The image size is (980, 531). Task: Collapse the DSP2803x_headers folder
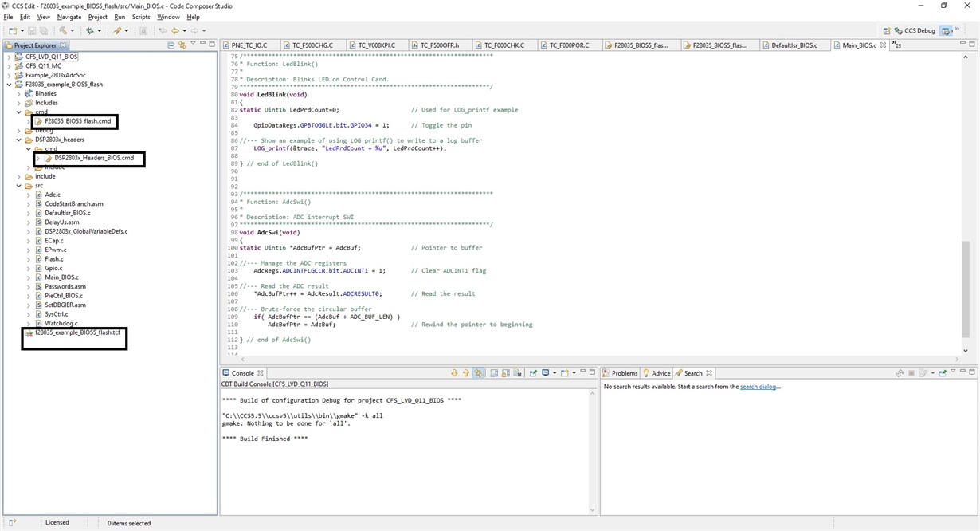[19, 140]
